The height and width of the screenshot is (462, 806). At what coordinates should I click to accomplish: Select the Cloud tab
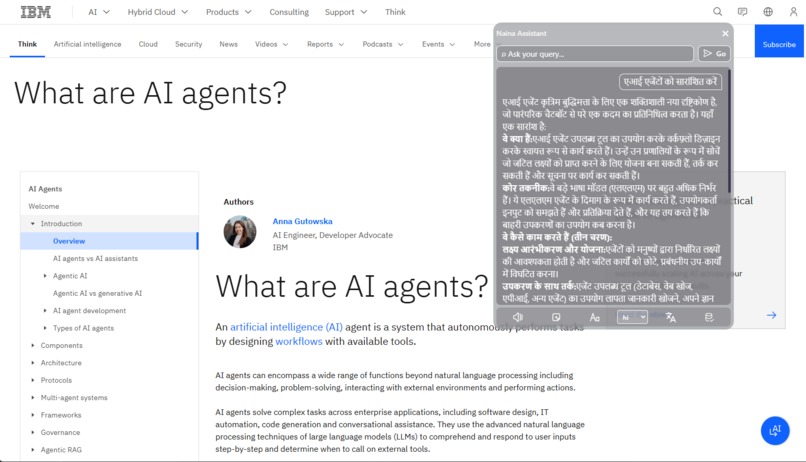[x=148, y=44]
